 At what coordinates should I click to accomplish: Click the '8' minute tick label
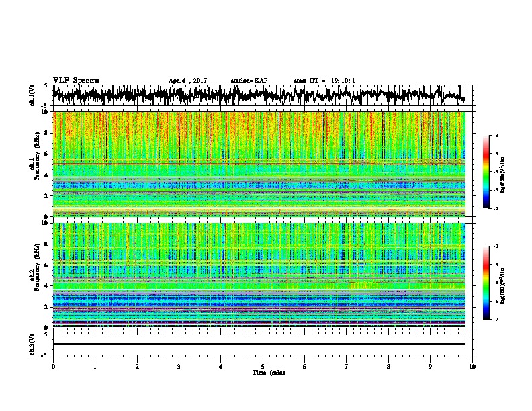tap(388, 367)
